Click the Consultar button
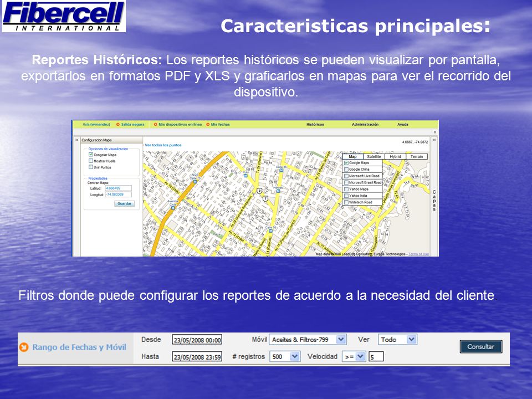This screenshot has height=399, width=532. coord(481,347)
